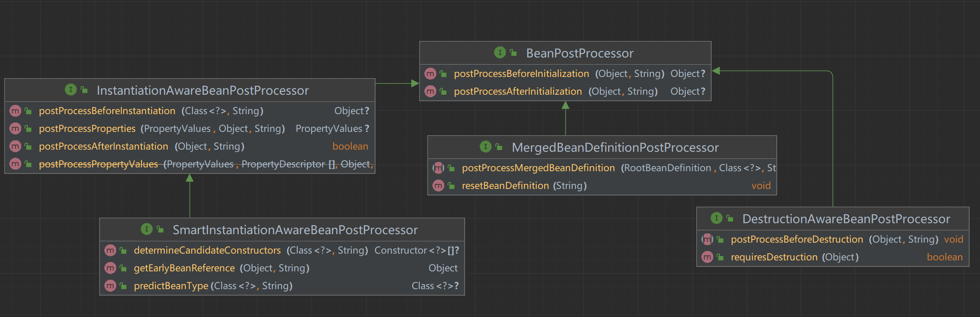Click the public visibility icon next to postProcessProperties
980x317 pixels.
tap(28, 128)
